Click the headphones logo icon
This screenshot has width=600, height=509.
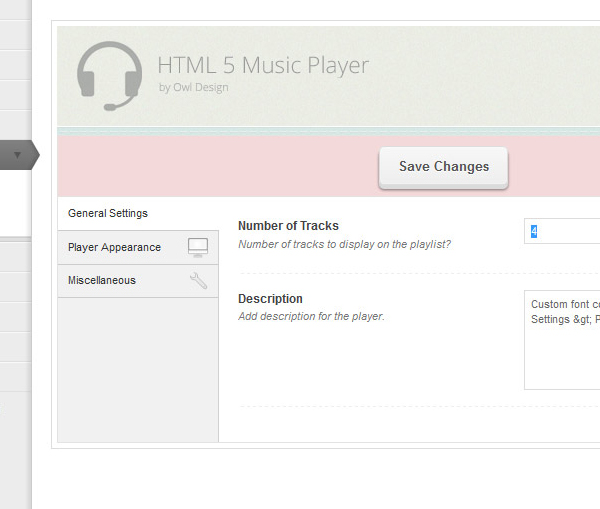click(x=109, y=76)
